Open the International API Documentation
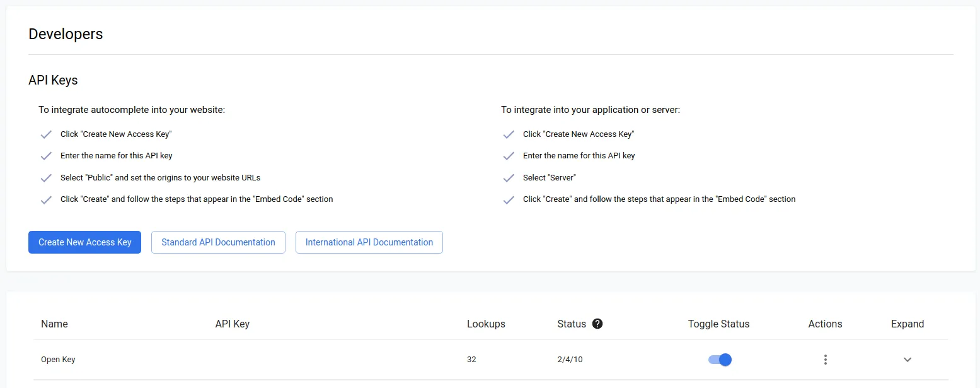Viewport: 980px width, 388px height. tap(369, 242)
